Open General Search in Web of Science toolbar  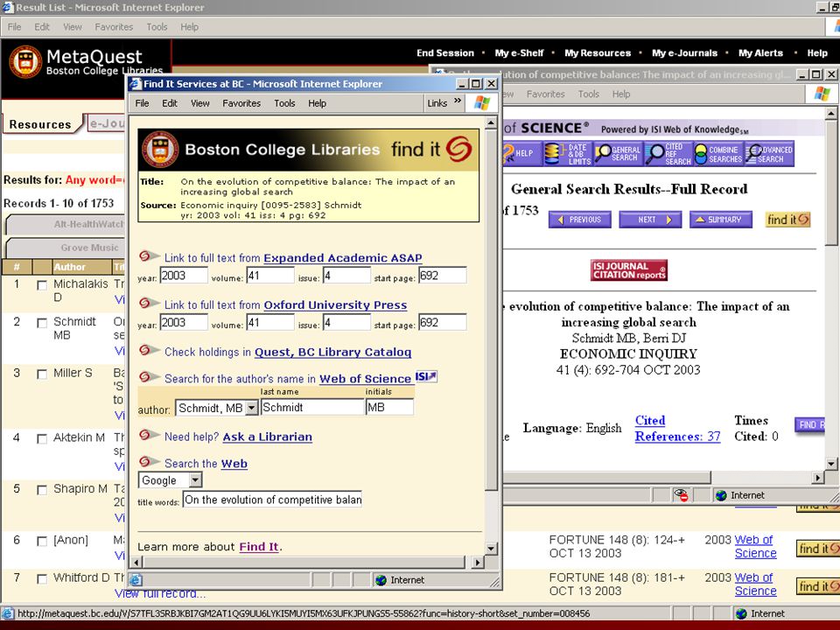[618, 154]
